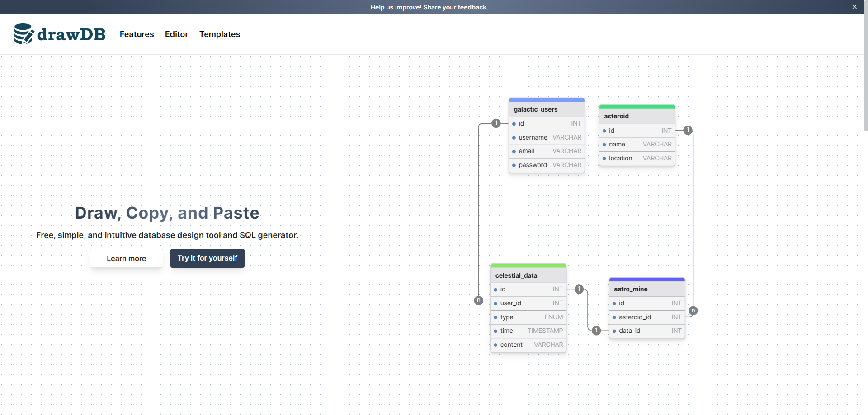
Task: Open the Features menu item
Action: [137, 34]
